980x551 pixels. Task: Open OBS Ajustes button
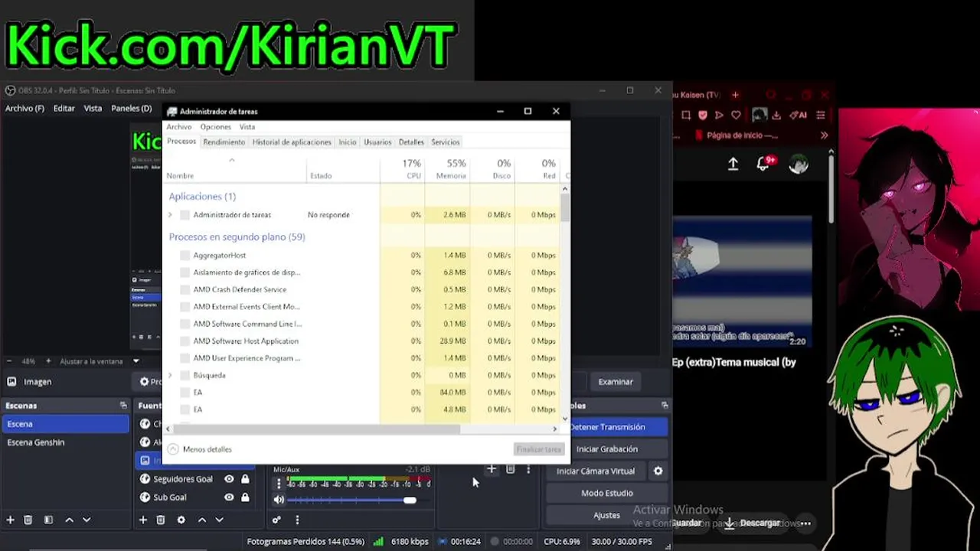click(x=606, y=515)
